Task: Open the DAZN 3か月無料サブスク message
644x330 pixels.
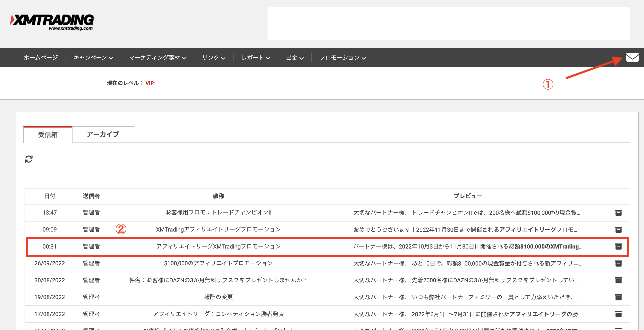Action: pos(218,280)
